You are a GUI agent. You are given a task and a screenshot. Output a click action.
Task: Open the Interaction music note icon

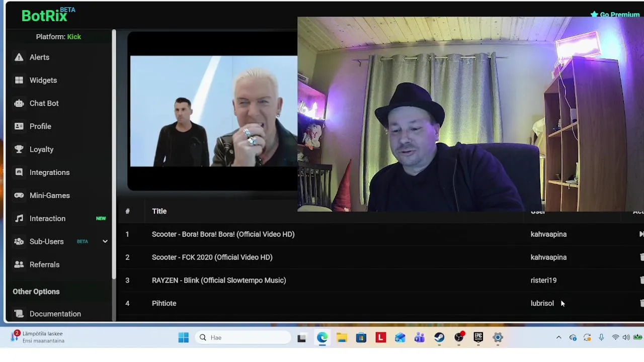[x=19, y=219]
